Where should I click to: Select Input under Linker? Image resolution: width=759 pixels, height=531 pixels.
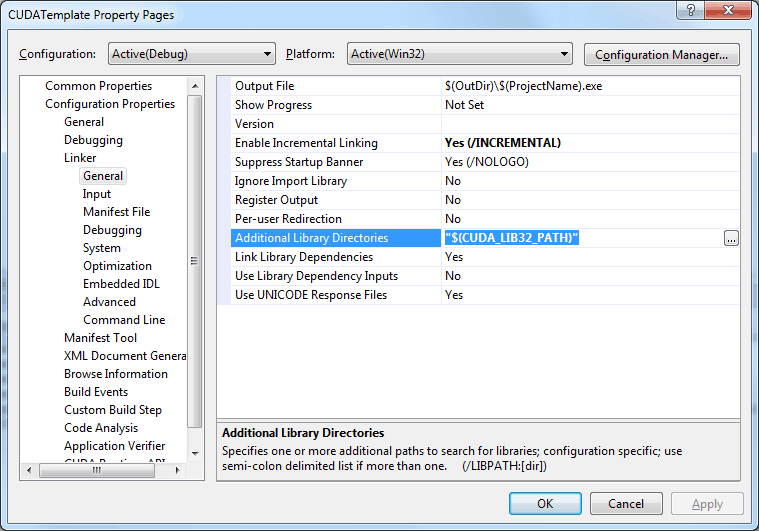click(97, 194)
